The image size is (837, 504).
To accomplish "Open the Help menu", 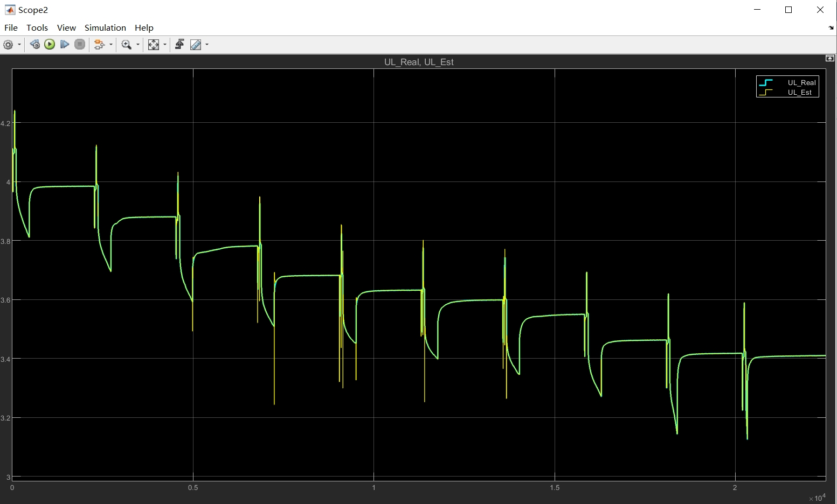I will [x=144, y=27].
